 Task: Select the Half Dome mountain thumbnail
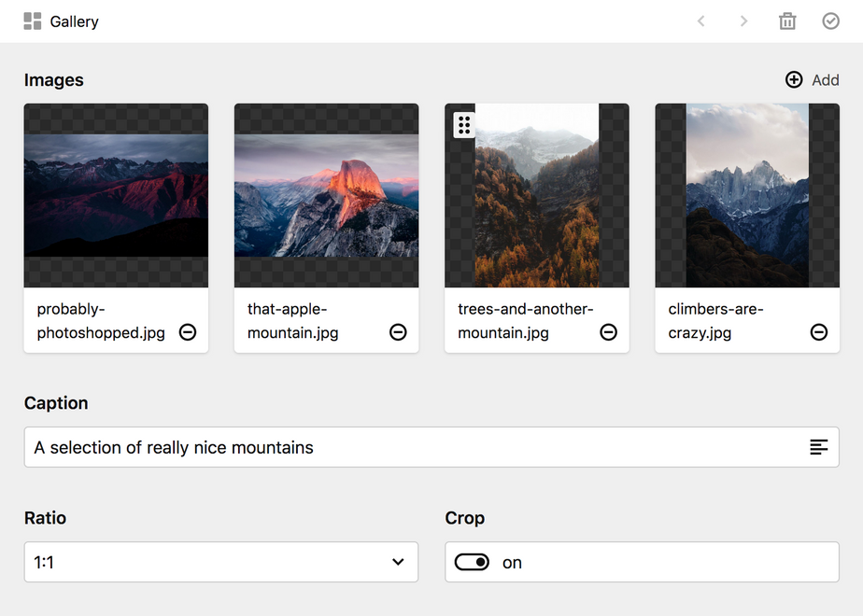326,195
